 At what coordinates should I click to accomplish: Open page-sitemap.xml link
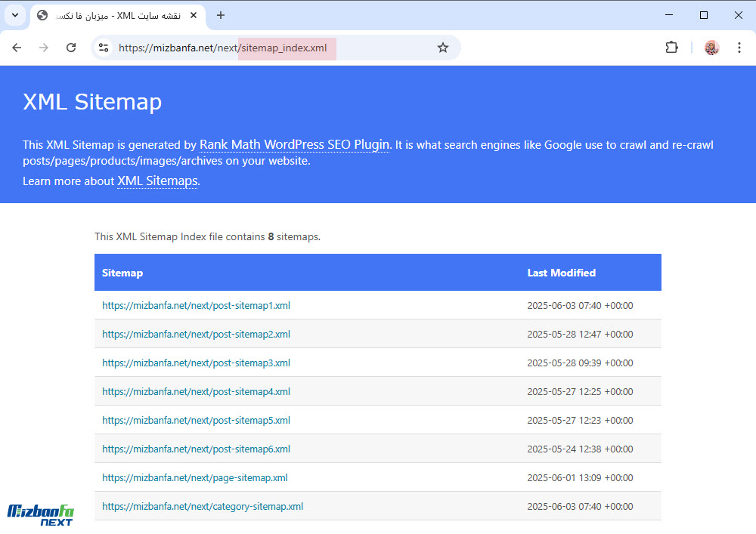pyautogui.click(x=195, y=477)
